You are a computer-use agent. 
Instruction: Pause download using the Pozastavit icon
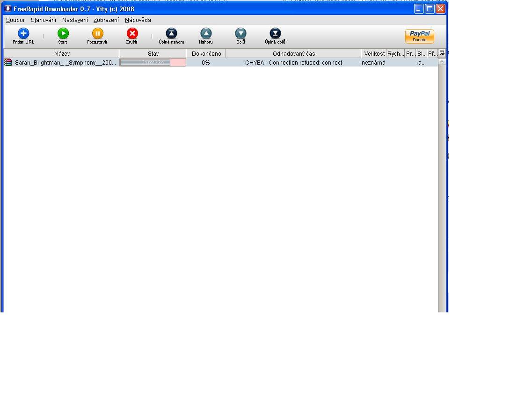pos(97,33)
